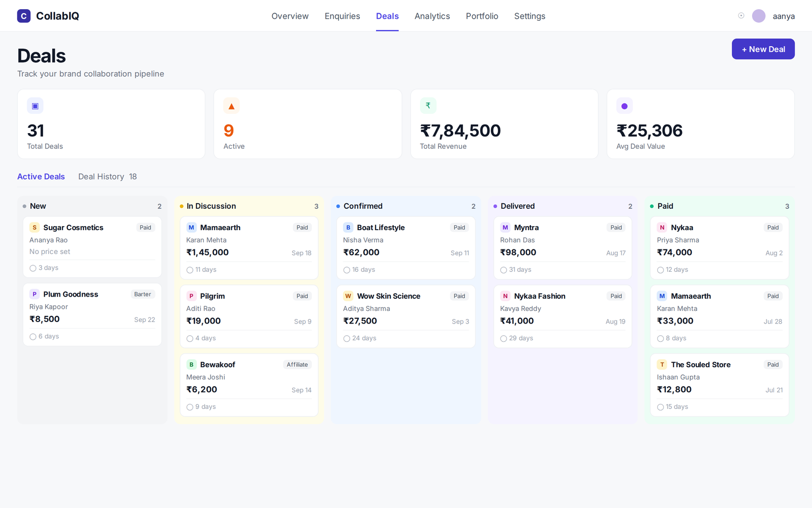
Task: Click the clock icon beside 3 days
Action: pos(33,268)
